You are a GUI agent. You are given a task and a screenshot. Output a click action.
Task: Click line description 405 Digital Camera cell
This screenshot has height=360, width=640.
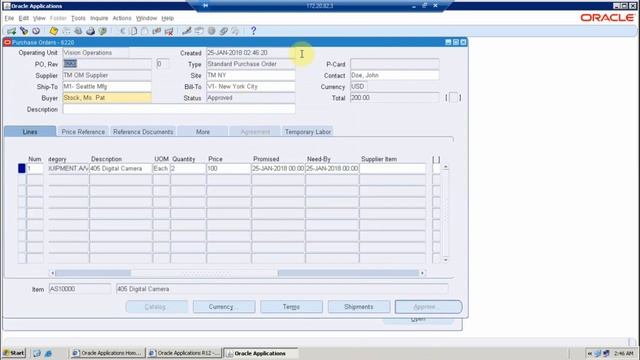tap(120, 168)
